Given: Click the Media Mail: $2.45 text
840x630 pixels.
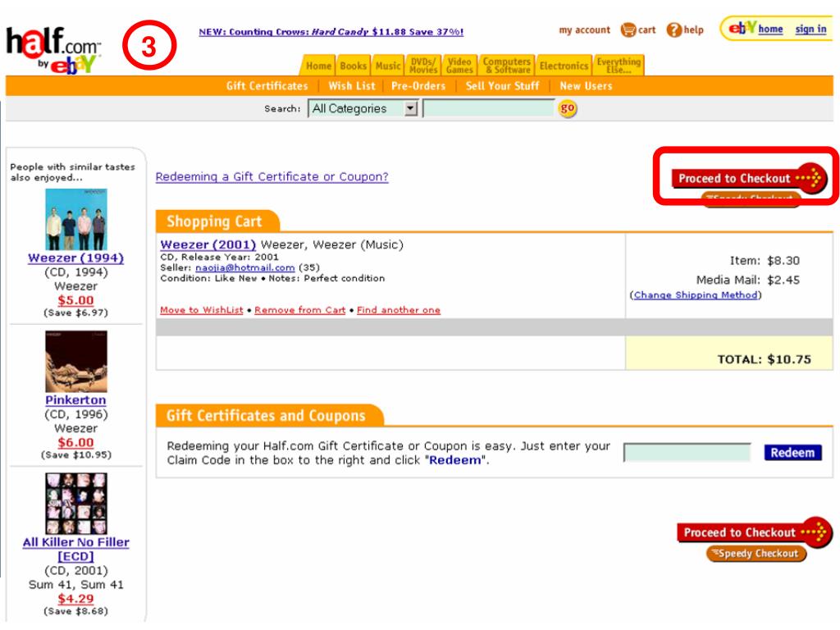Looking at the screenshot, I should pyautogui.click(x=748, y=280).
